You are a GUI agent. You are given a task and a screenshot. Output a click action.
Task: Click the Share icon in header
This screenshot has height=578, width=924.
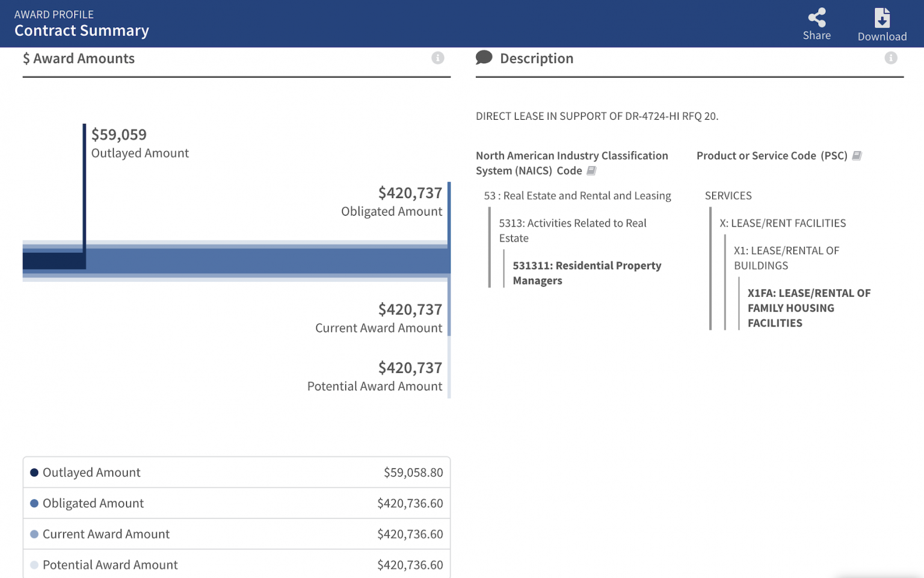point(816,17)
